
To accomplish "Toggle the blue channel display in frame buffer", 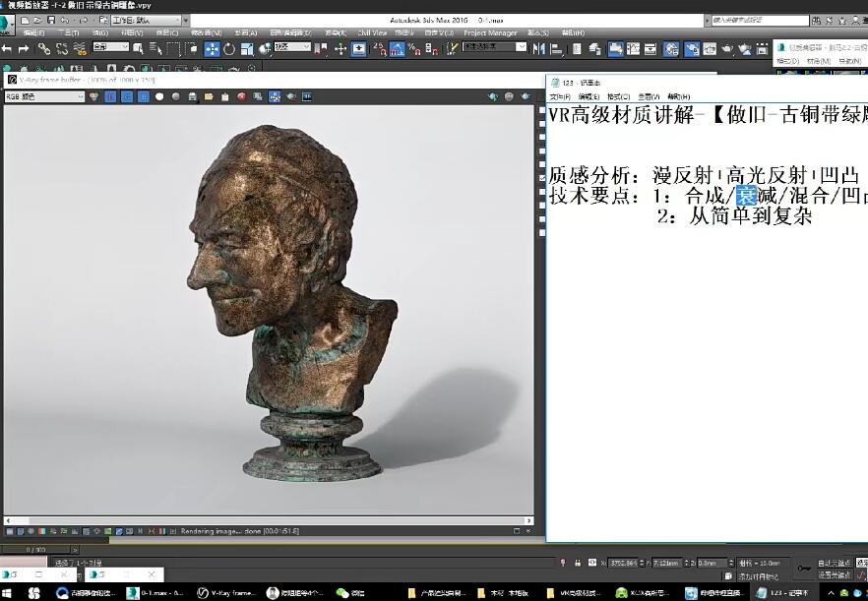I will point(144,97).
